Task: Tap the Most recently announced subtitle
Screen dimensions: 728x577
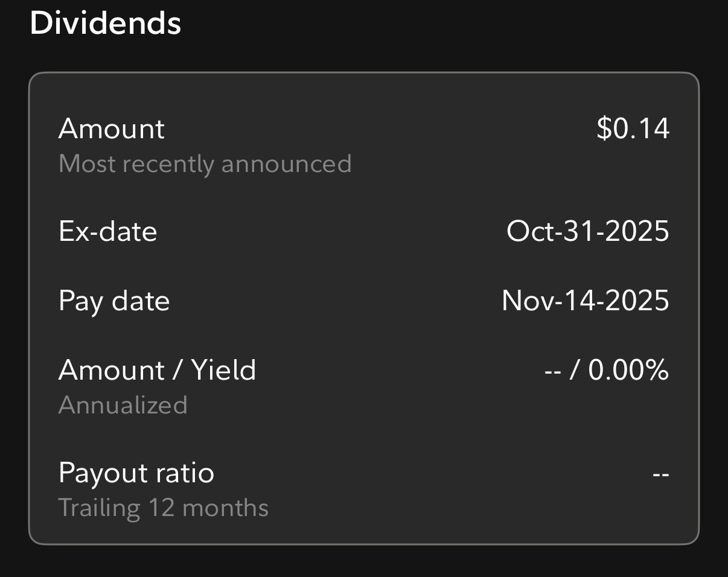Action: pyautogui.click(x=205, y=164)
